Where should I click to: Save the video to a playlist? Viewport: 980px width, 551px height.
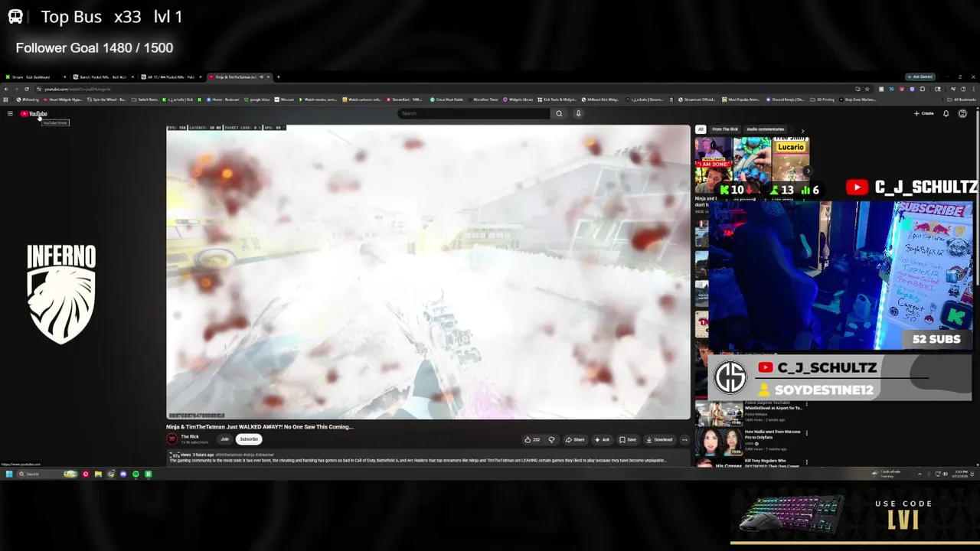(x=628, y=439)
